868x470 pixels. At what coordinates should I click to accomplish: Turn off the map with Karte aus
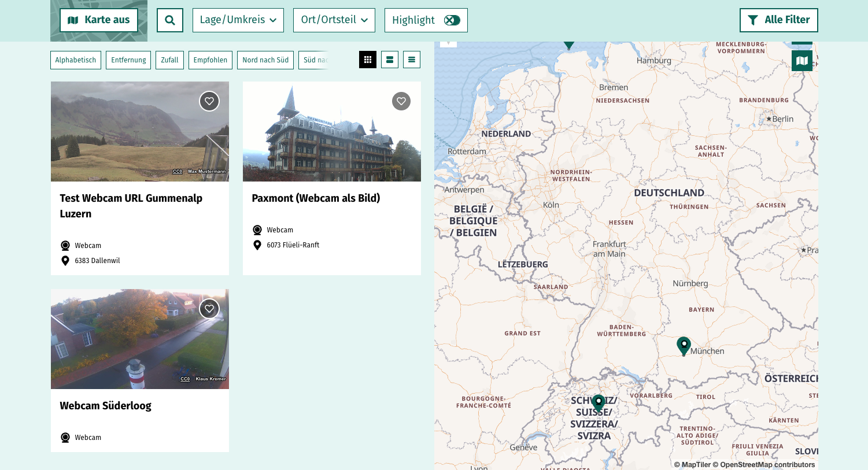click(x=99, y=20)
